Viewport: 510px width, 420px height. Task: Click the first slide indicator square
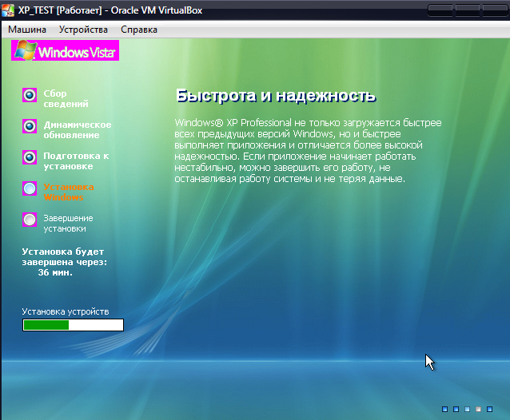tap(445, 410)
